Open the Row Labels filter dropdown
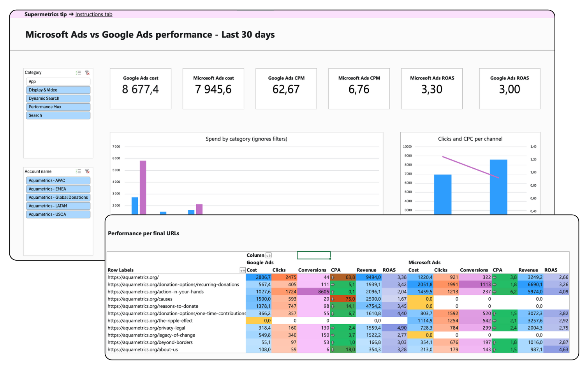 [242, 270]
